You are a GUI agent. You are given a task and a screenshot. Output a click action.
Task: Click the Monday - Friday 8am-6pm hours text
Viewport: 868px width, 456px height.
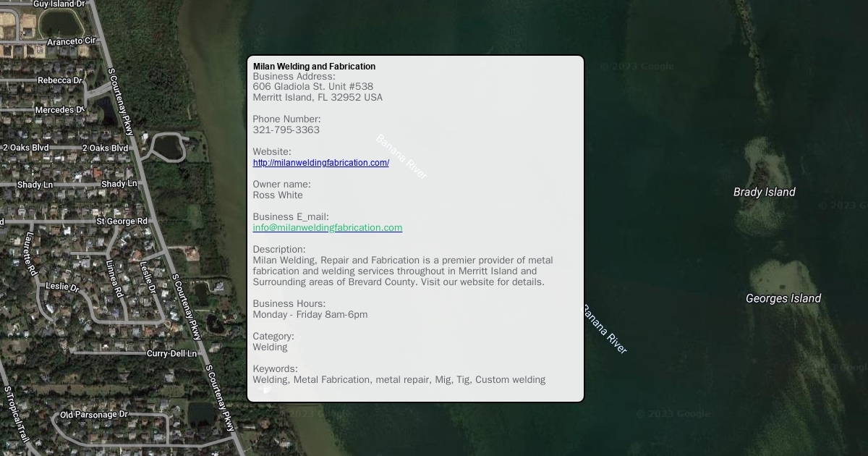click(x=310, y=315)
